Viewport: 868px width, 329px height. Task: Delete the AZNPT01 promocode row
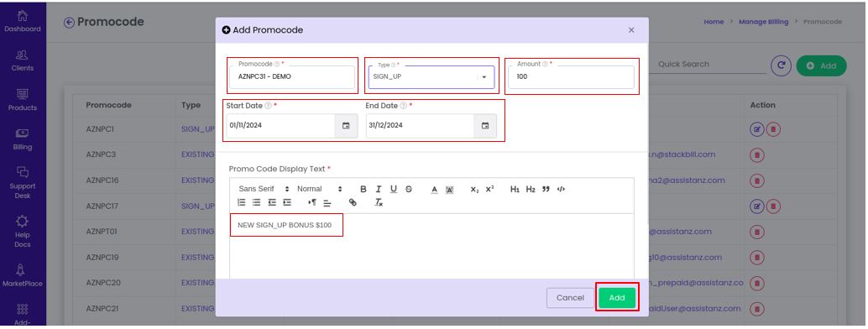point(756,232)
